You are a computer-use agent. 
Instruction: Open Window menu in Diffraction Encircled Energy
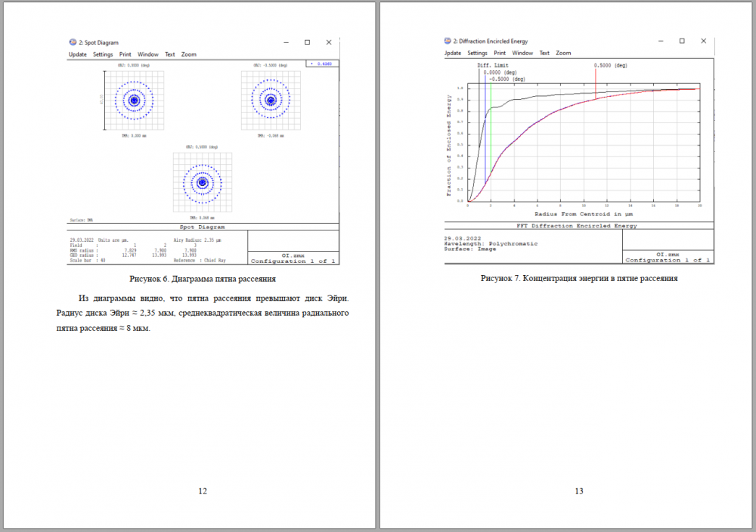(x=522, y=53)
